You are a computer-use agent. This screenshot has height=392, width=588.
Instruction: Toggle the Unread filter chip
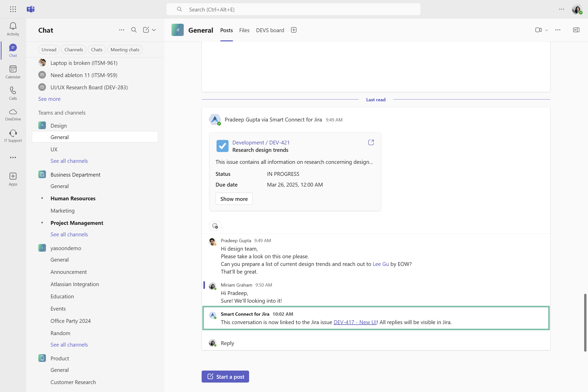point(49,50)
